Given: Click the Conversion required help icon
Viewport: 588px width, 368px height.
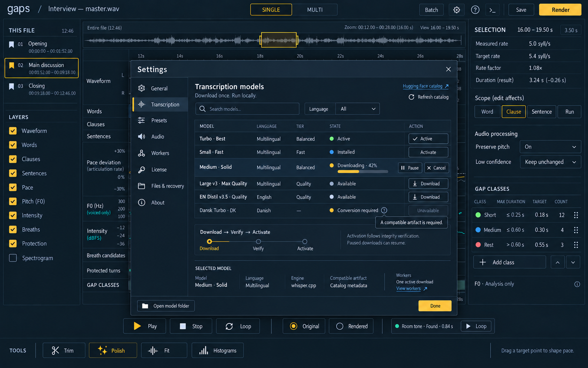Looking at the screenshot, I should coord(384,210).
